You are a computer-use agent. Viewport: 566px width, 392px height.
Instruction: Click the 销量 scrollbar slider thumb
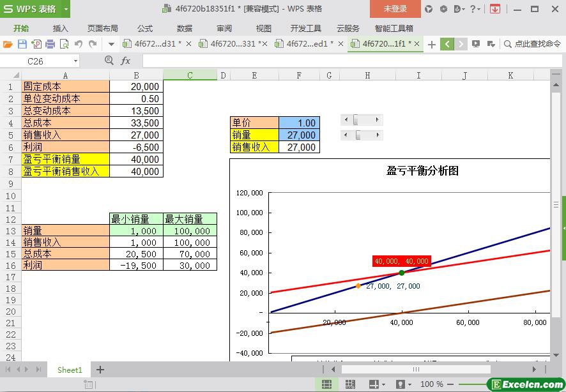coord(358,135)
